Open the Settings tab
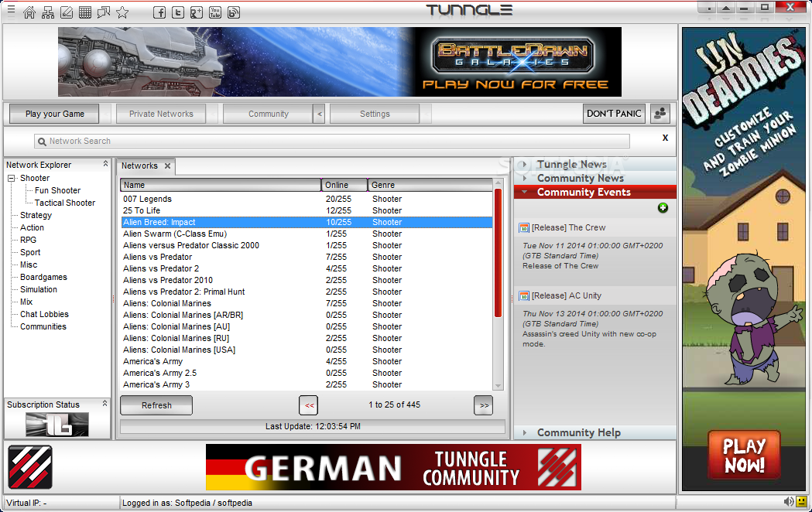The width and height of the screenshot is (812, 512). pyautogui.click(x=375, y=114)
